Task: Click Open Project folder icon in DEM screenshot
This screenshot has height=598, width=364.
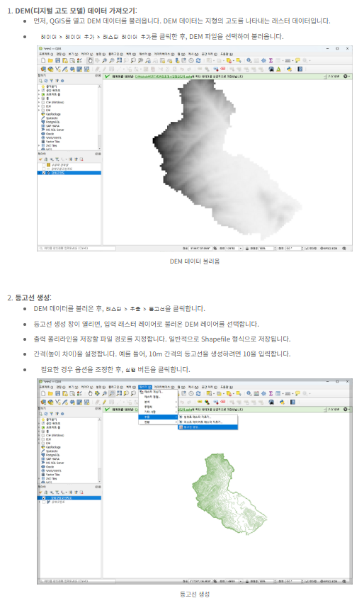Action: point(50,61)
